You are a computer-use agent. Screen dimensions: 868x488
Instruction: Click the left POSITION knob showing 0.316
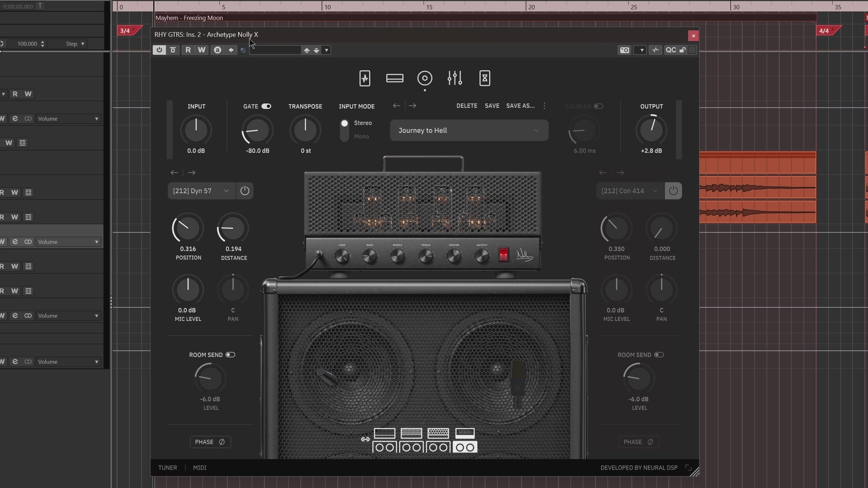[187, 228]
